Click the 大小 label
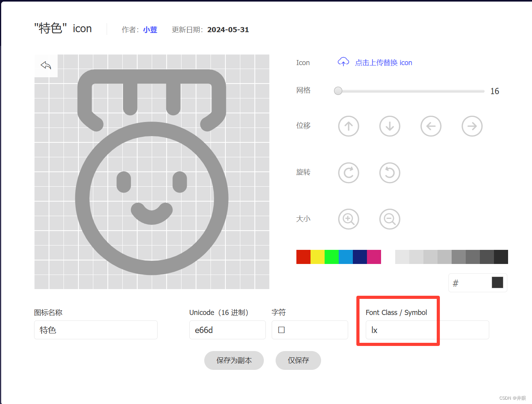The image size is (532, 404). (x=303, y=219)
